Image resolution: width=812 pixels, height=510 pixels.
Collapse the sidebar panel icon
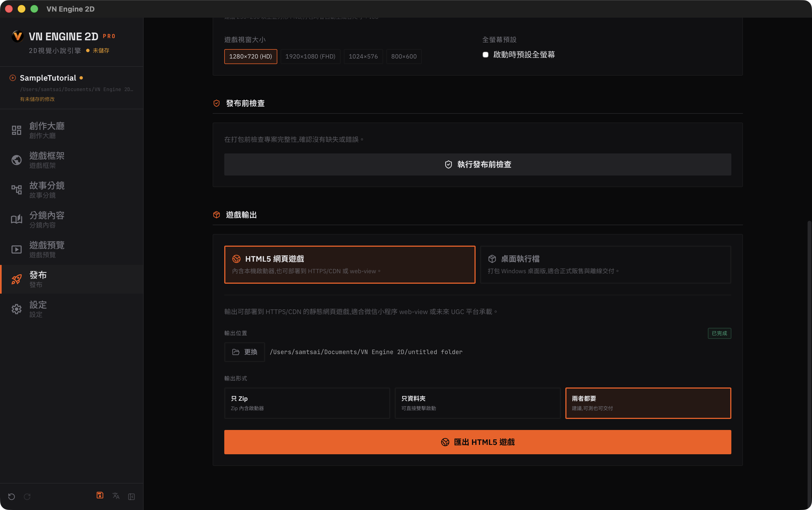point(131,496)
